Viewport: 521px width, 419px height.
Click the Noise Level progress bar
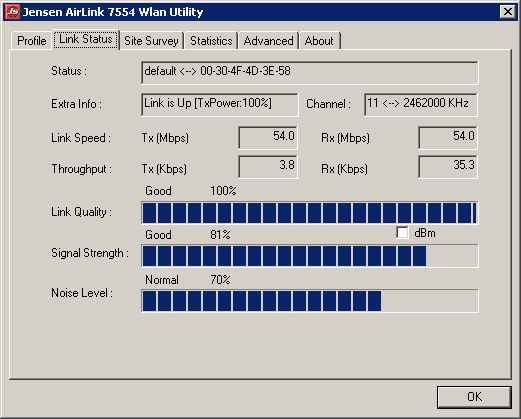click(x=310, y=301)
